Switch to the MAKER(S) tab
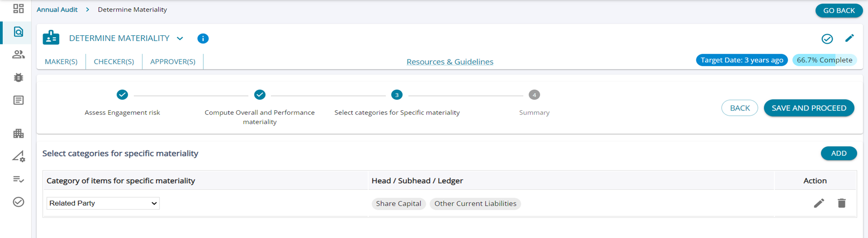 point(61,62)
